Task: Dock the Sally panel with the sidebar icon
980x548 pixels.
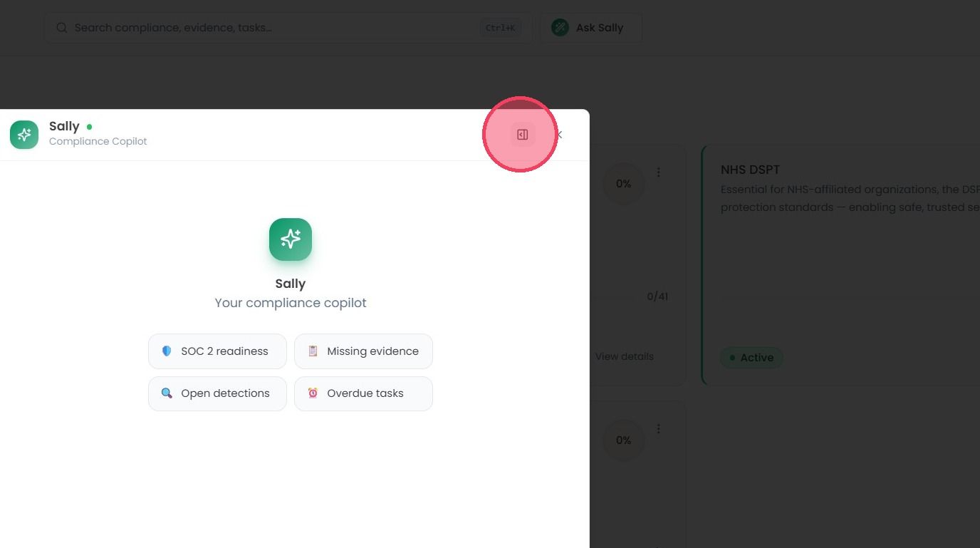Action: pos(523,135)
